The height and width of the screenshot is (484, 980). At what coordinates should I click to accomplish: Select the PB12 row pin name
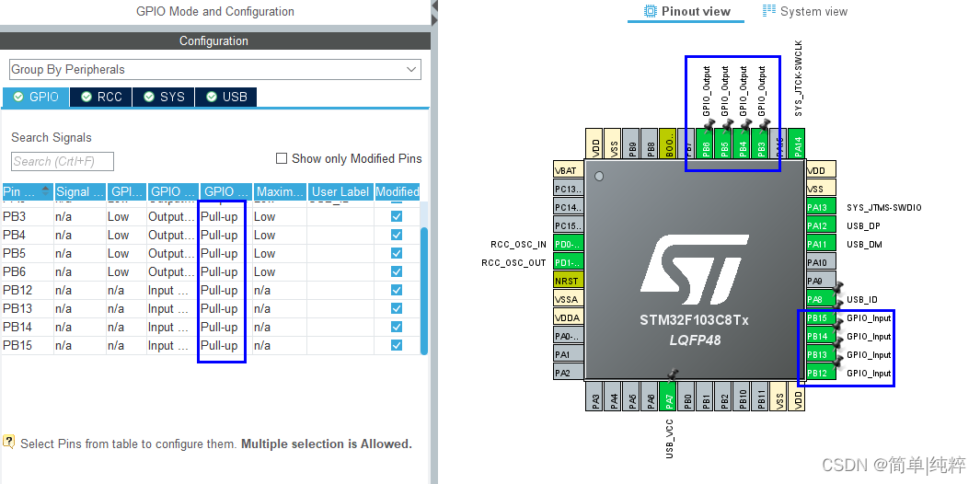pyautogui.click(x=17, y=290)
